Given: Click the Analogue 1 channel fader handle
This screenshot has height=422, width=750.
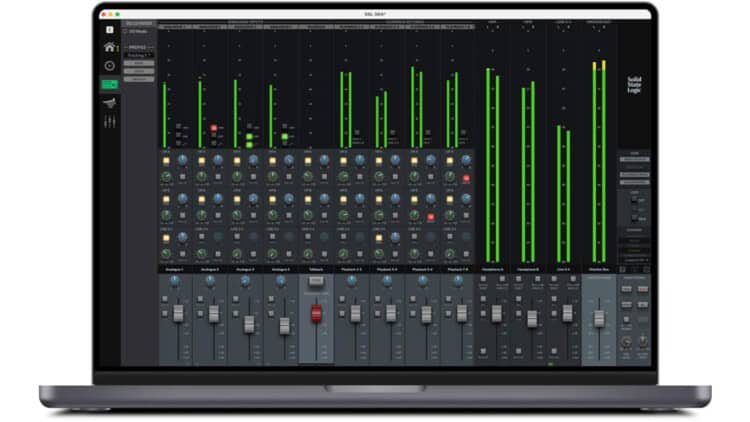Looking at the screenshot, I should click(178, 313).
